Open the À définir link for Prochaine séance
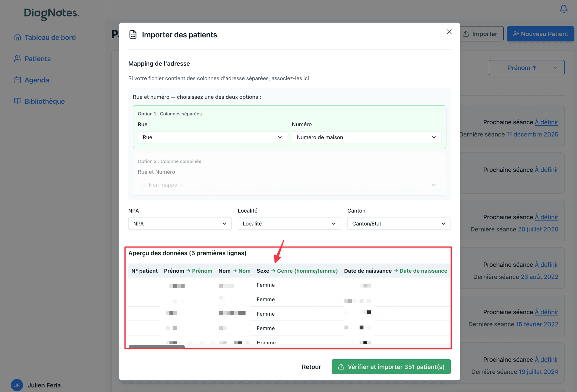The image size is (577, 392). pos(546,122)
